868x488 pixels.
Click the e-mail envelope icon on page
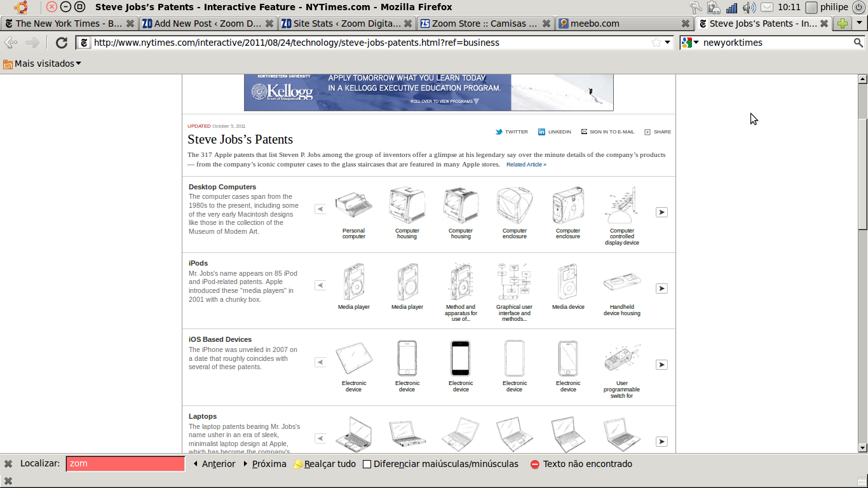(584, 132)
